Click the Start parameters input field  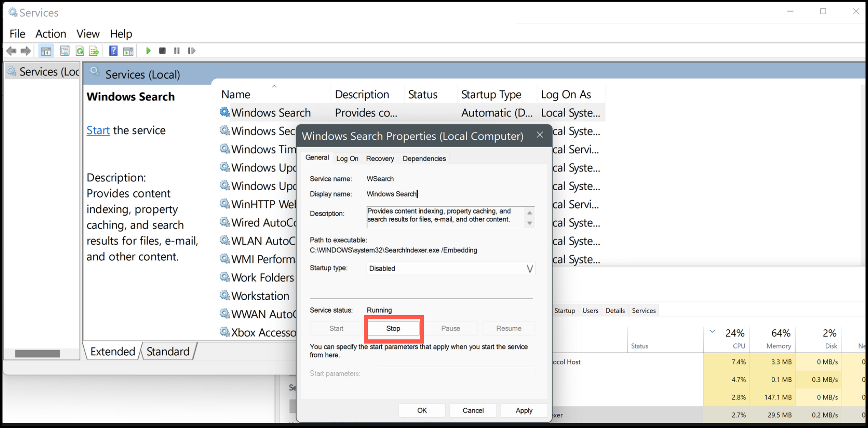coord(457,374)
